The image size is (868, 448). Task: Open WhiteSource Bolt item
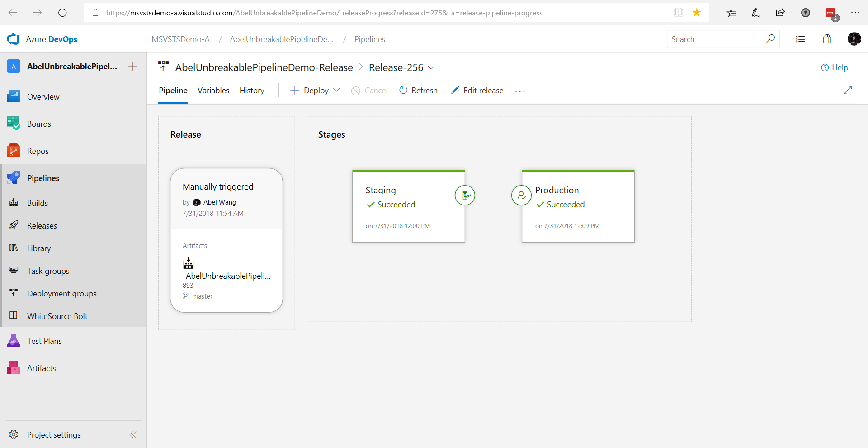73,316
